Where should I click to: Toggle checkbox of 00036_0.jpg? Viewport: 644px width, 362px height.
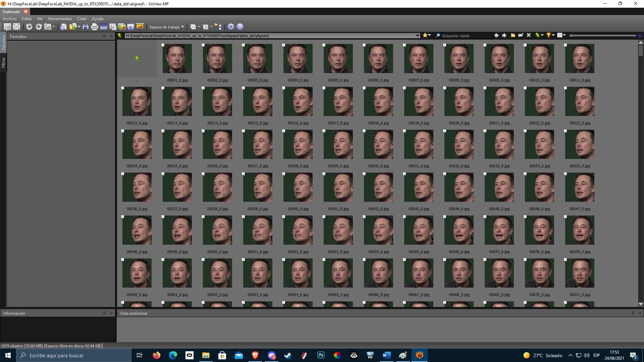click(123, 174)
